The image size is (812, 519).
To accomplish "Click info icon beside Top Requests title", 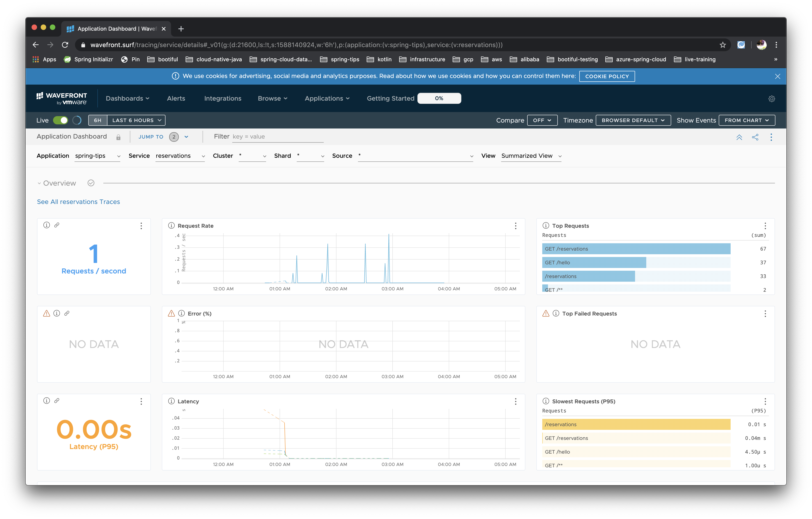I will [546, 226].
